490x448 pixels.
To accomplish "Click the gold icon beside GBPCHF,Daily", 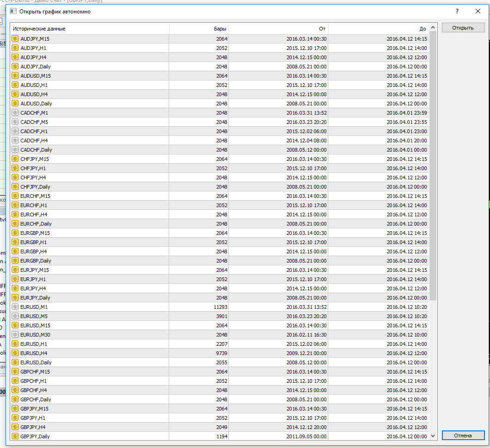I will pos(15,399).
